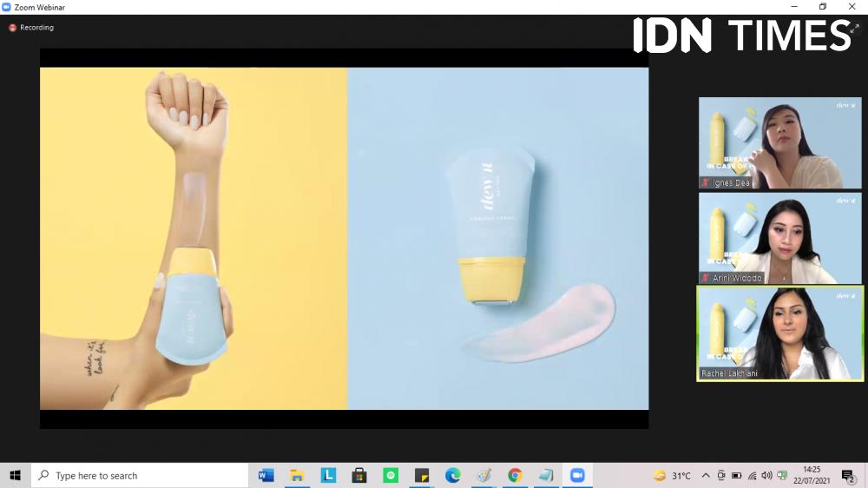Screen dimensions: 868x488
Task: Select Ignes Dea's video thumbnail
Action: click(780, 143)
